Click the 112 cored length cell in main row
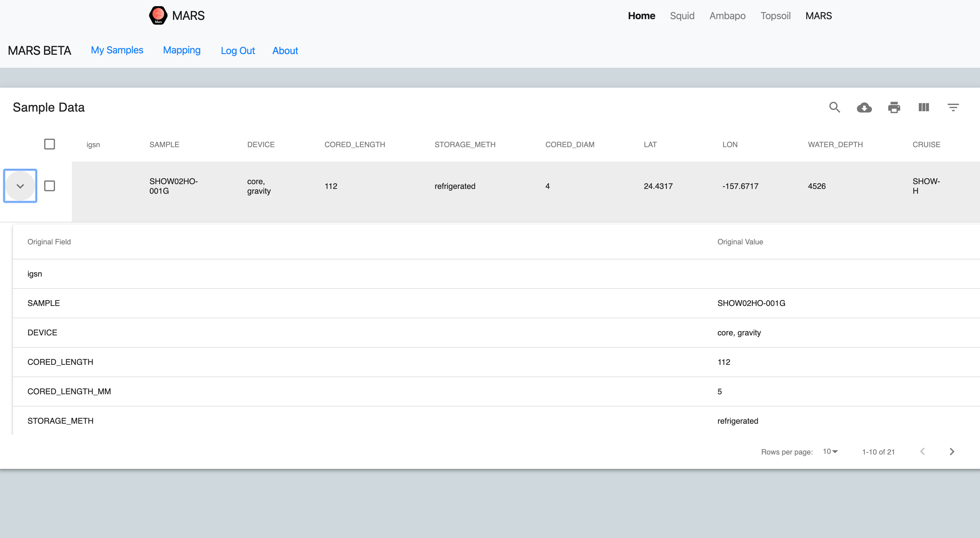 click(x=331, y=186)
